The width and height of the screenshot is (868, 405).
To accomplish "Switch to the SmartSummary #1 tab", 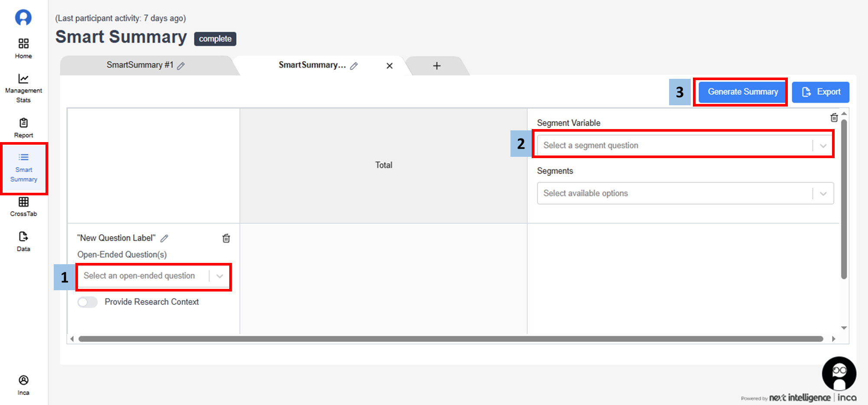I will pos(140,65).
